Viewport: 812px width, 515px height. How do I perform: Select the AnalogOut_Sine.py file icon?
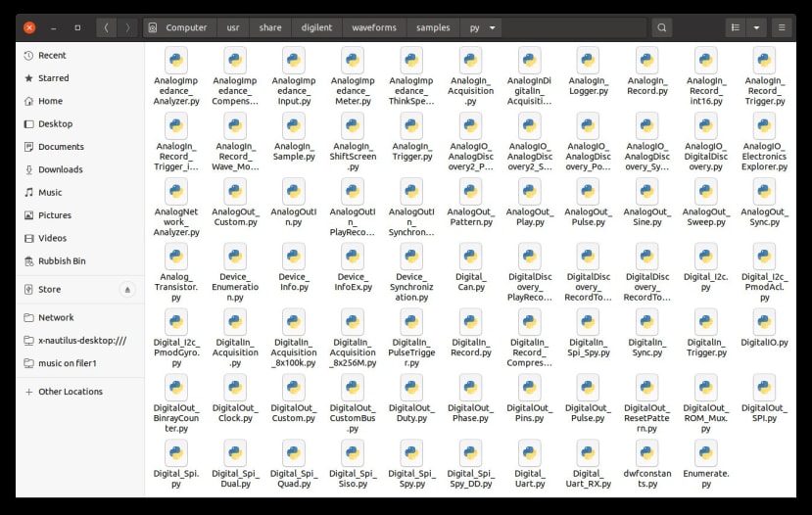(x=646, y=191)
